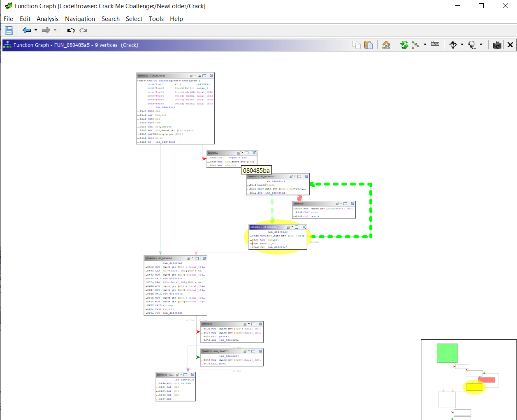Click the blue back navigation arrow

pyautogui.click(x=27, y=30)
